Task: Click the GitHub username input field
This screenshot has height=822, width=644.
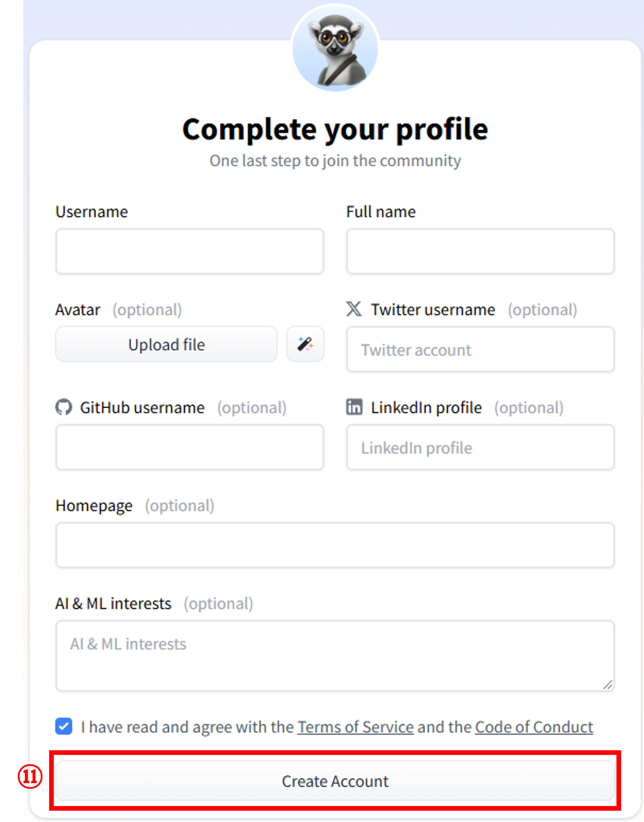Action: coord(190,447)
